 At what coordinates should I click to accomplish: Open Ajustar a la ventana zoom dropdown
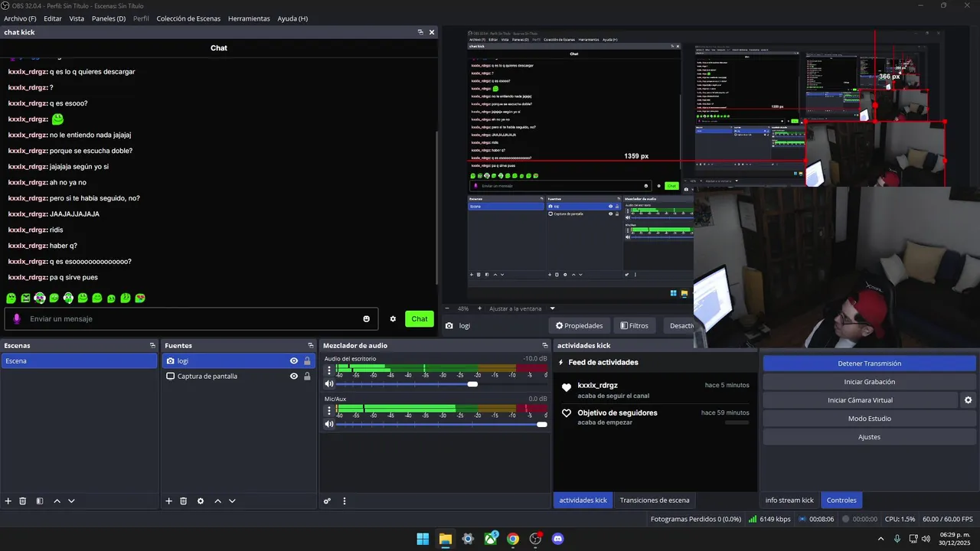(x=553, y=308)
